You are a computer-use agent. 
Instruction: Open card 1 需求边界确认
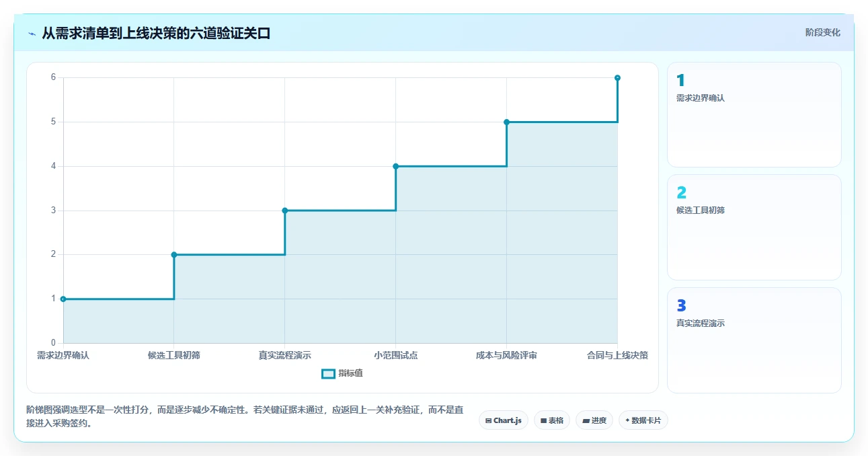[x=754, y=114]
